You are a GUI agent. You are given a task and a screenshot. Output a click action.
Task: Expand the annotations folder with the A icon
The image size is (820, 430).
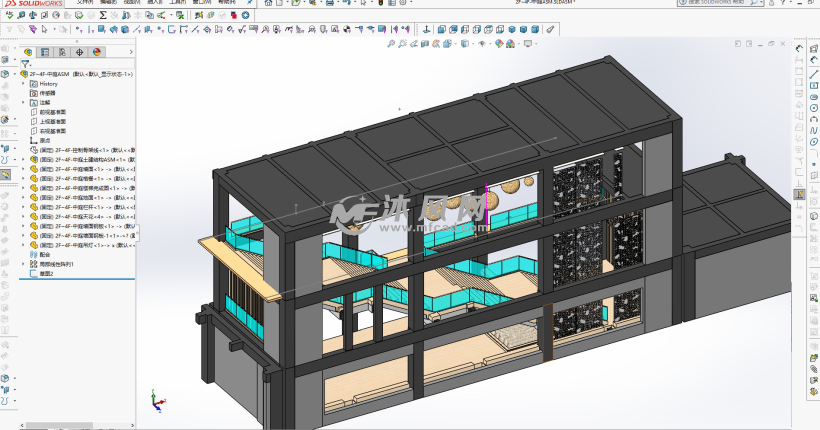[23, 103]
